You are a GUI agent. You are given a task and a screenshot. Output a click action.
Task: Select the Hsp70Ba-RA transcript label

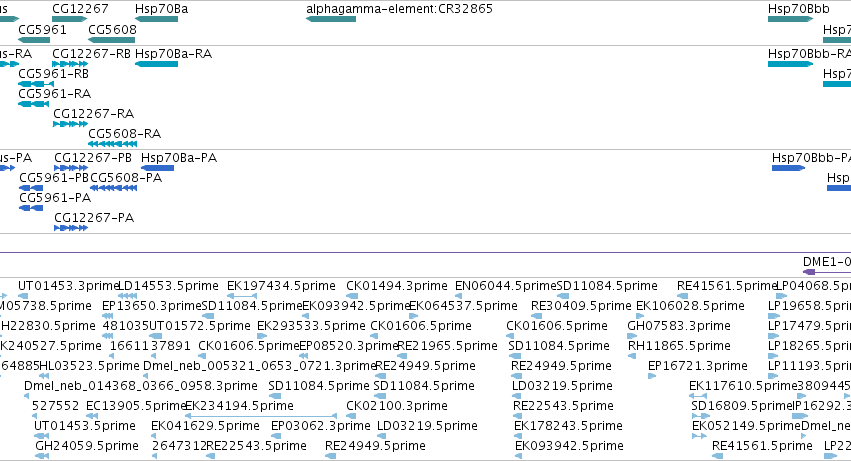[173, 54]
